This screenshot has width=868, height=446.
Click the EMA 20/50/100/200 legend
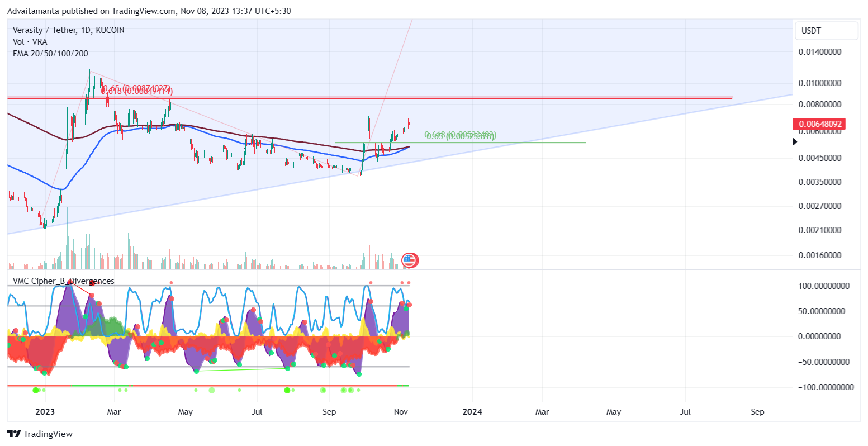(50, 54)
